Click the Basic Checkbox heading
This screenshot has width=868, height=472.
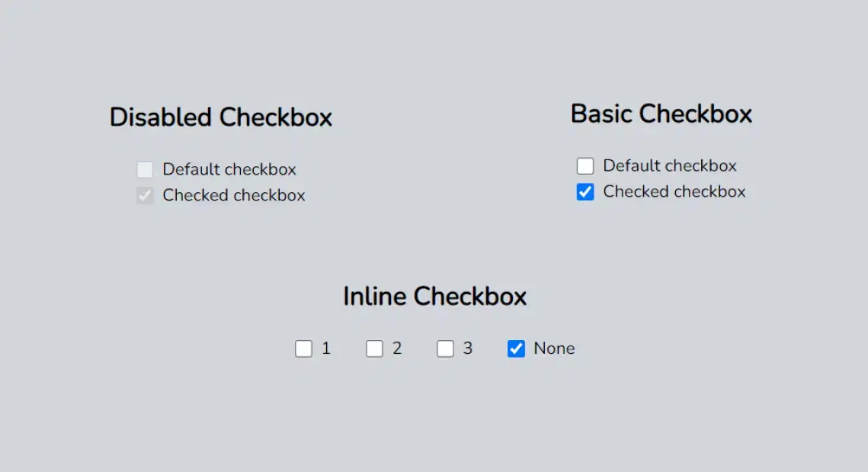661,114
